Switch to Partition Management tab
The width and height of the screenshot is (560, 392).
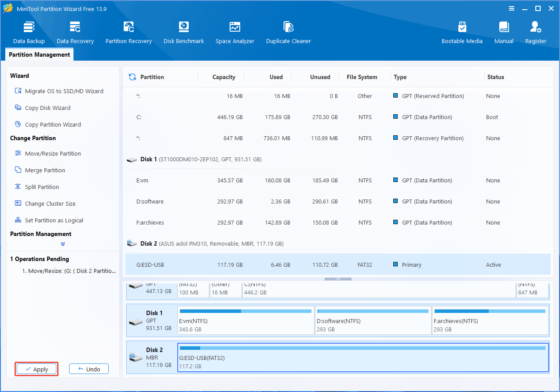tap(40, 54)
